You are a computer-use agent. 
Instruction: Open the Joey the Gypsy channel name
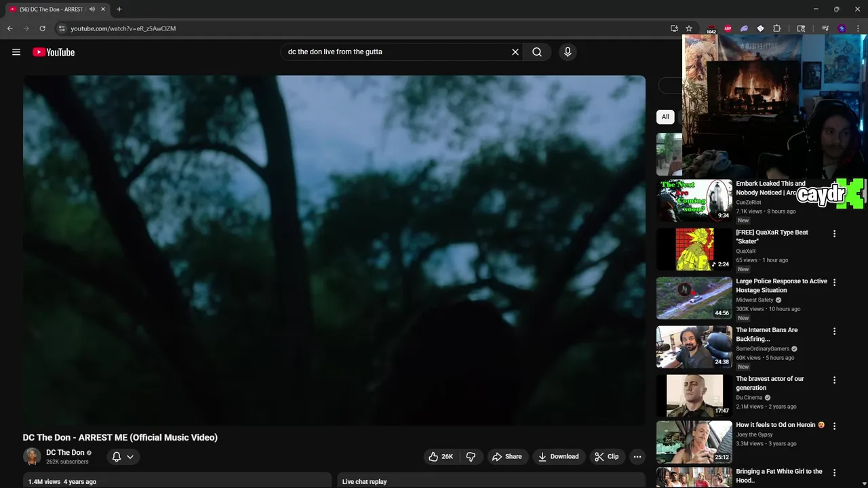click(x=754, y=435)
